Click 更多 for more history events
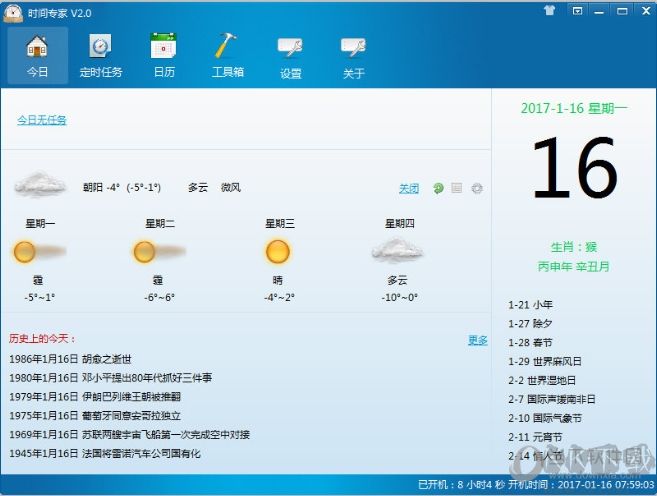 tap(478, 340)
